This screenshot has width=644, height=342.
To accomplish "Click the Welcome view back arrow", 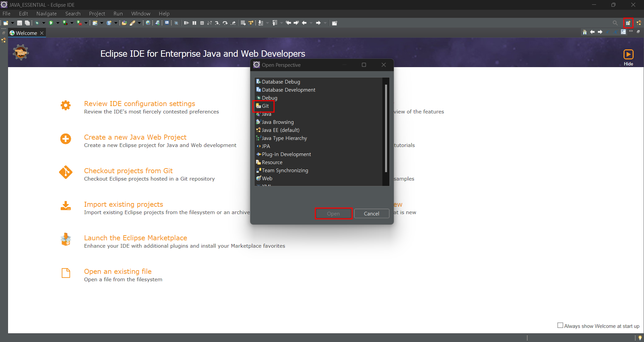I will tap(592, 32).
